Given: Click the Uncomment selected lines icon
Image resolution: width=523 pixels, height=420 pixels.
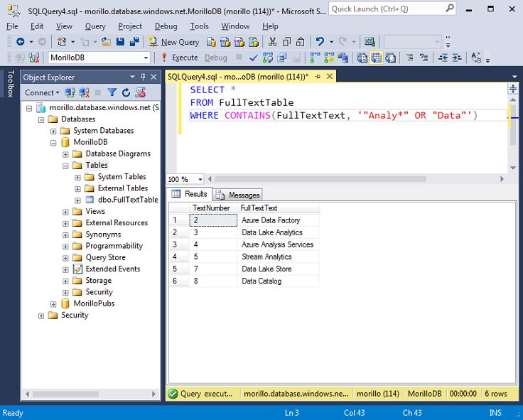Looking at the screenshot, I should click(424, 58).
